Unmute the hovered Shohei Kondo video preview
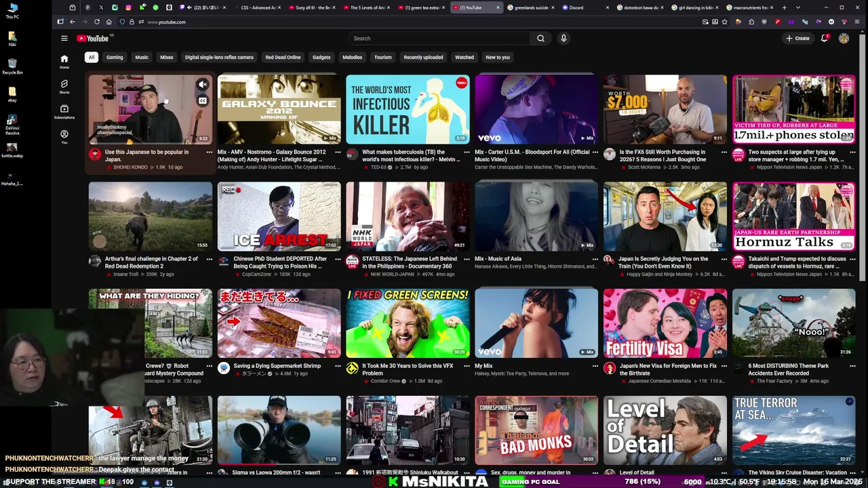The image size is (868, 488). (x=202, y=85)
